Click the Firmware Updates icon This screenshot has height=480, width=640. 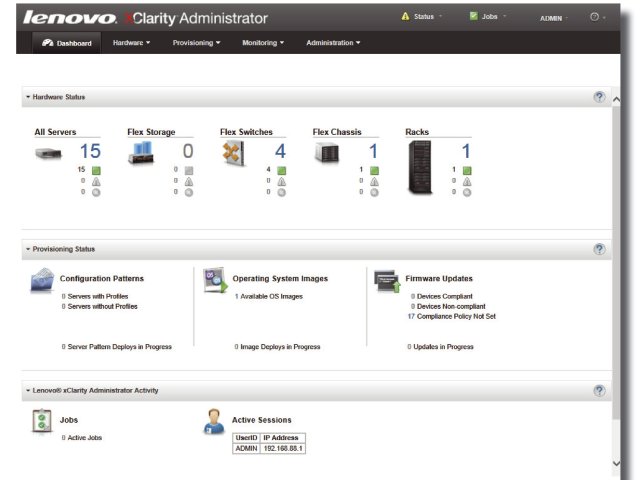387,281
